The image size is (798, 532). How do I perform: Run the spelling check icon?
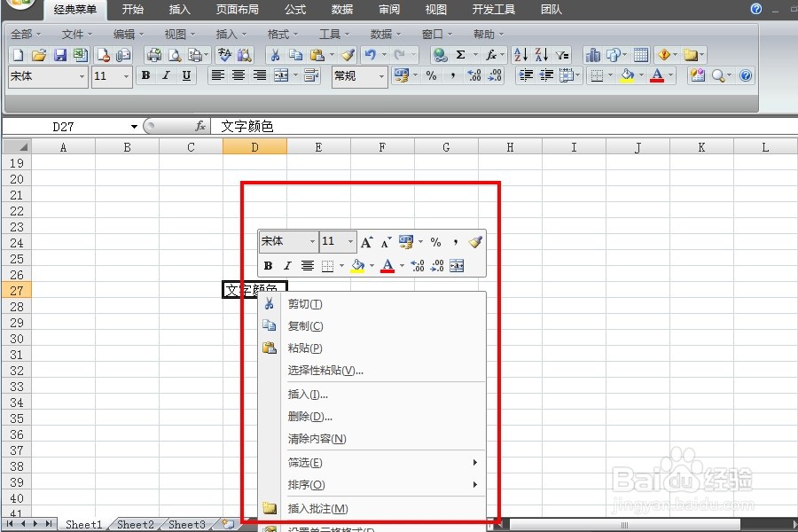224,54
